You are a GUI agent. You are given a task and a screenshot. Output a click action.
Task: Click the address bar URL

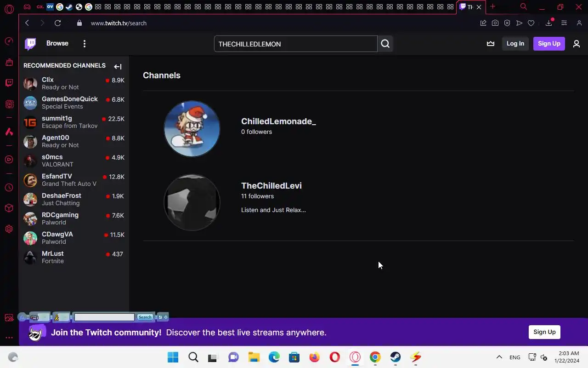pos(119,23)
